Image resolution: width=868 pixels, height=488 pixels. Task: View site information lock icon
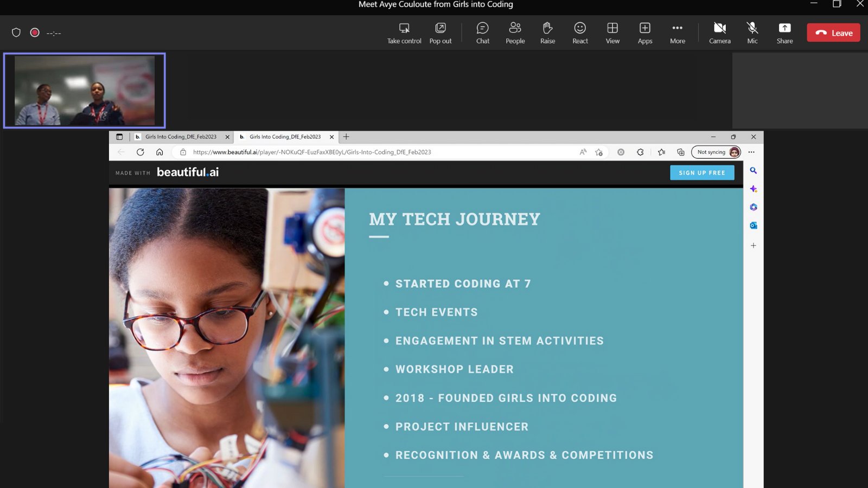183,152
